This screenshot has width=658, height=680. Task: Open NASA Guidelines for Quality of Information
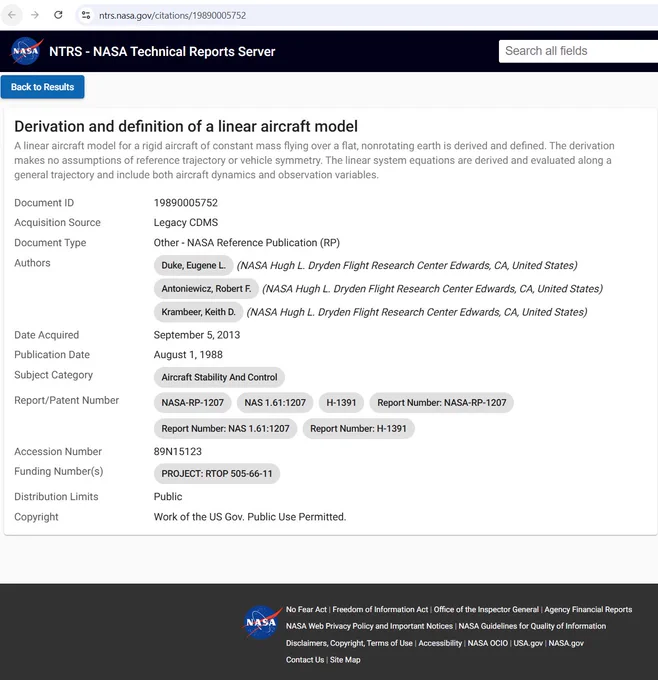point(532,626)
